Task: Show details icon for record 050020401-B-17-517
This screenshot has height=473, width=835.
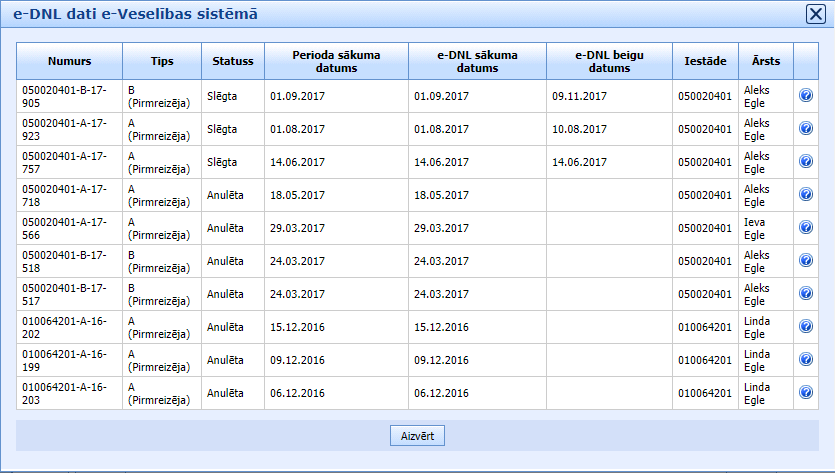Action: [x=806, y=293]
